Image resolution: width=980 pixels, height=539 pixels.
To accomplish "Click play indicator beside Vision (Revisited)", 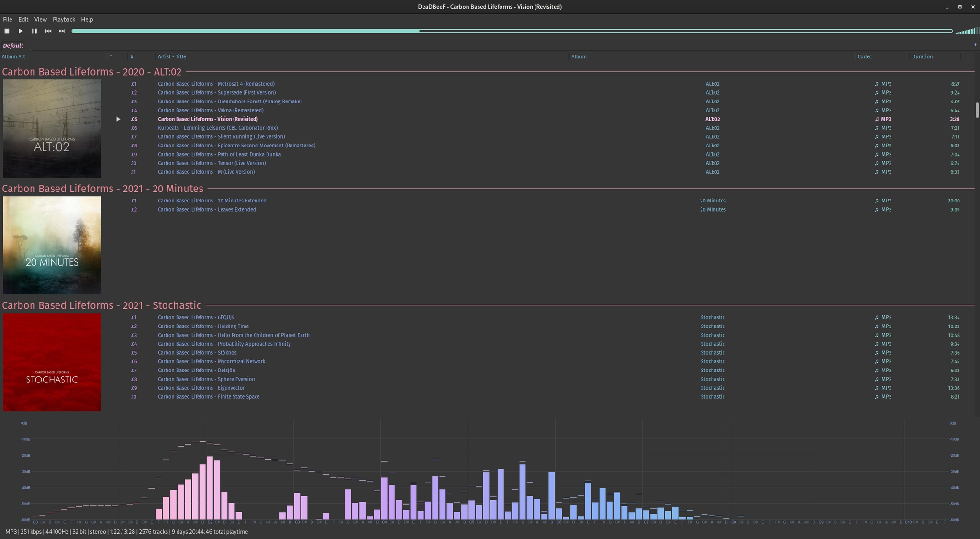I will click(x=118, y=119).
